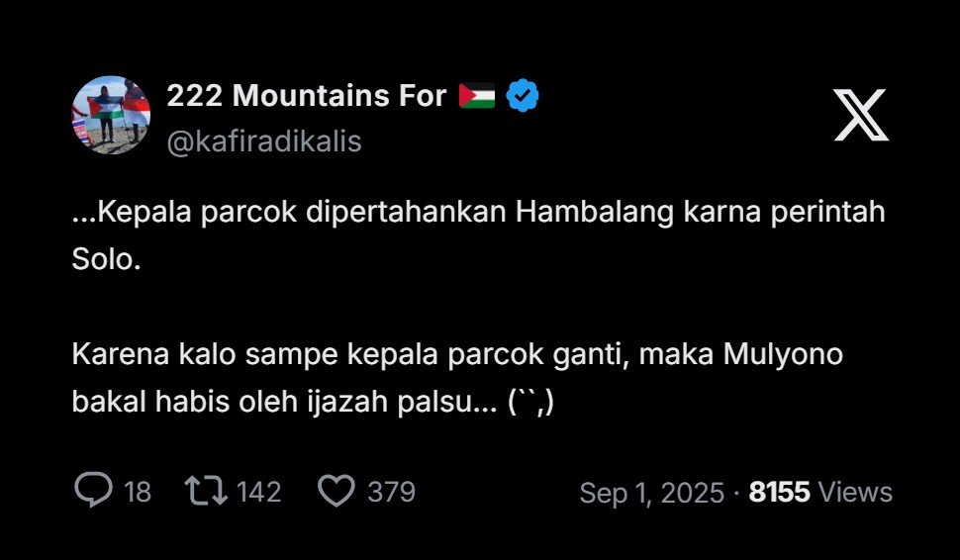Click the repost count 142

pyautogui.click(x=259, y=492)
